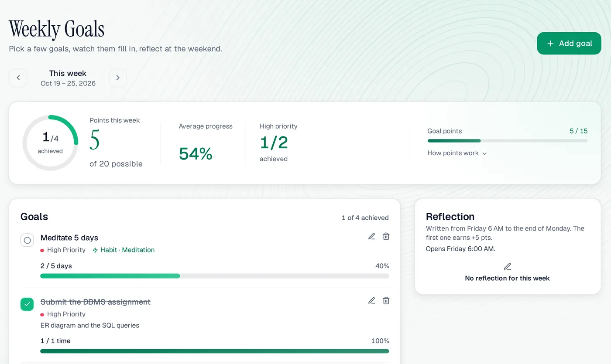Click the Submit the DBMS assignment title

[96, 302]
